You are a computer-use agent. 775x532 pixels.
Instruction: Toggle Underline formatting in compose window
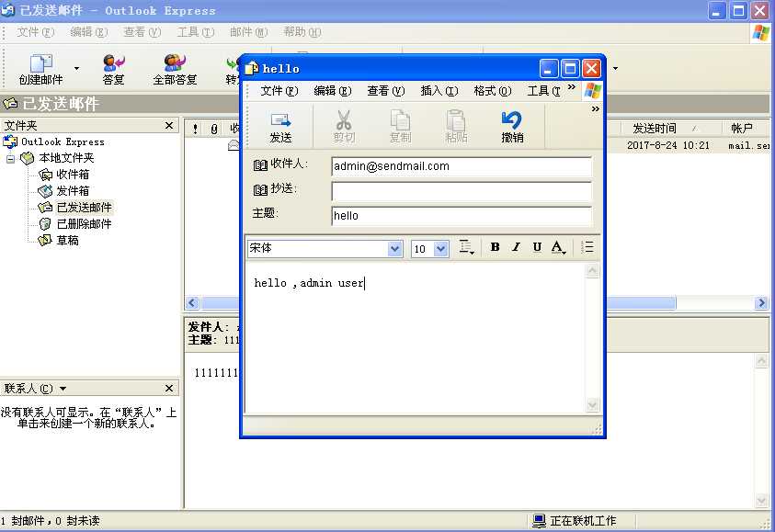(x=537, y=247)
